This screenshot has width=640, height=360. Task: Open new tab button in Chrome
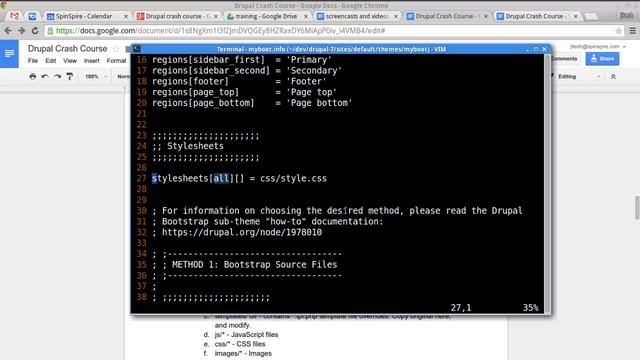click(591, 16)
